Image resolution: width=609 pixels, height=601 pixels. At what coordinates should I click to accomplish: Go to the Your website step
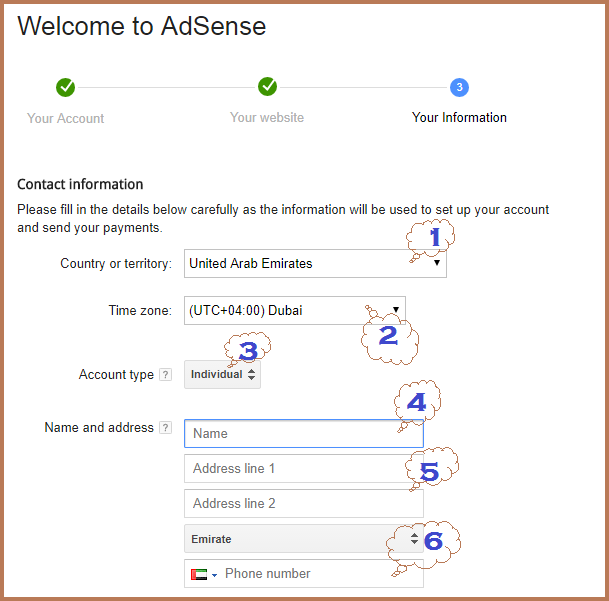pyautogui.click(x=267, y=117)
